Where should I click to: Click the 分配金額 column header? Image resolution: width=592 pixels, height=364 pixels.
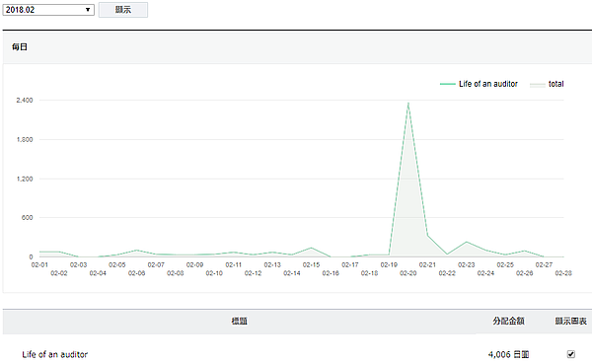tap(508, 321)
